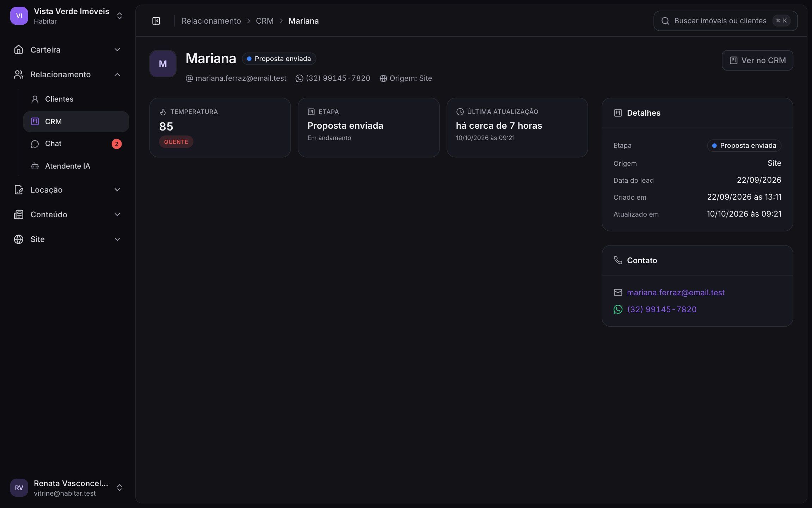Click the Proposta enviada badge in Detalhes
Image resolution: width=812 pixels, height=508 pixels.
(x=744, y=145)
